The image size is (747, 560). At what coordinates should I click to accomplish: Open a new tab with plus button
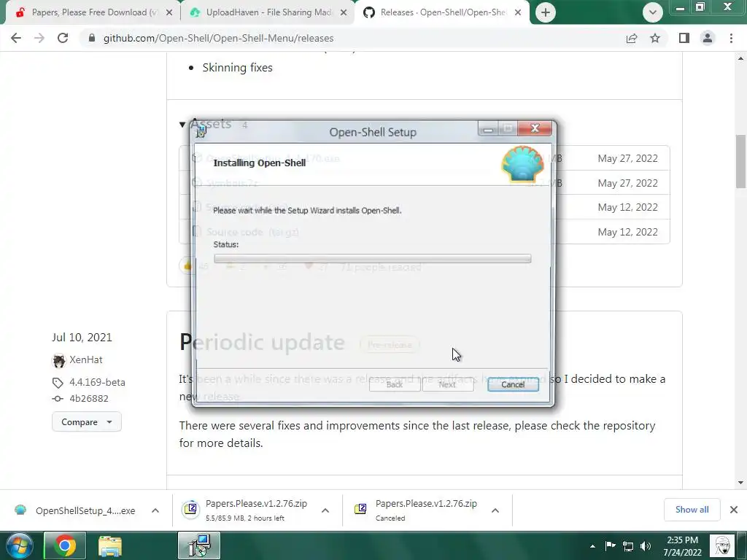(x=546, y=12)
